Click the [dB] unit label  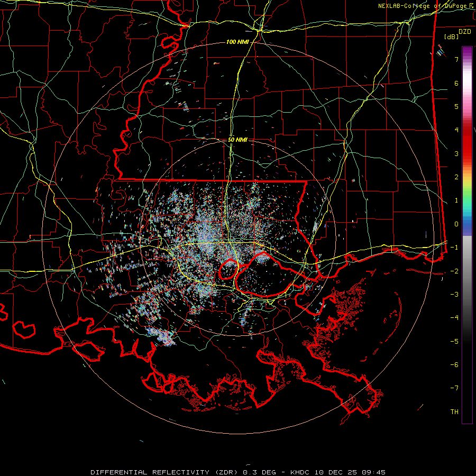(452, 36)
